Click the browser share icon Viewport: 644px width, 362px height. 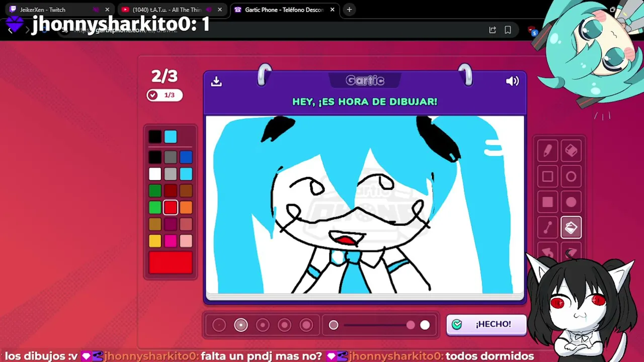point(493,30)
